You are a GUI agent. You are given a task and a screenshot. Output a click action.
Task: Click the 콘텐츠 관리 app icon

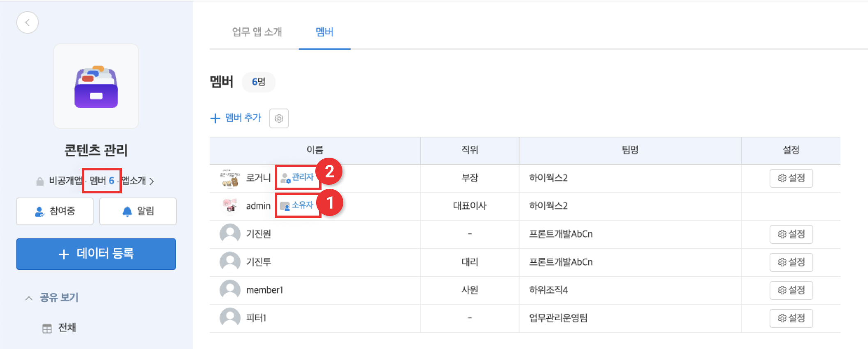96,87
